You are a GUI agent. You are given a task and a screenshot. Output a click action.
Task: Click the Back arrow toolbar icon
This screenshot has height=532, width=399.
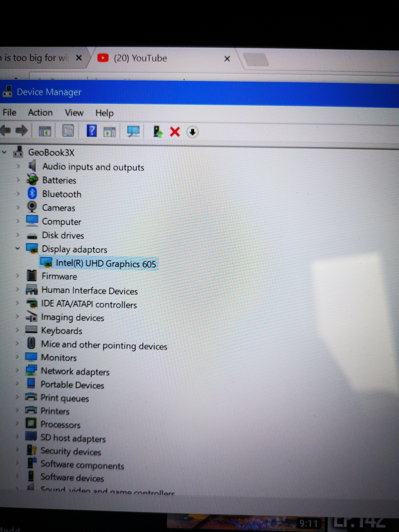click(x=5, y=131)
